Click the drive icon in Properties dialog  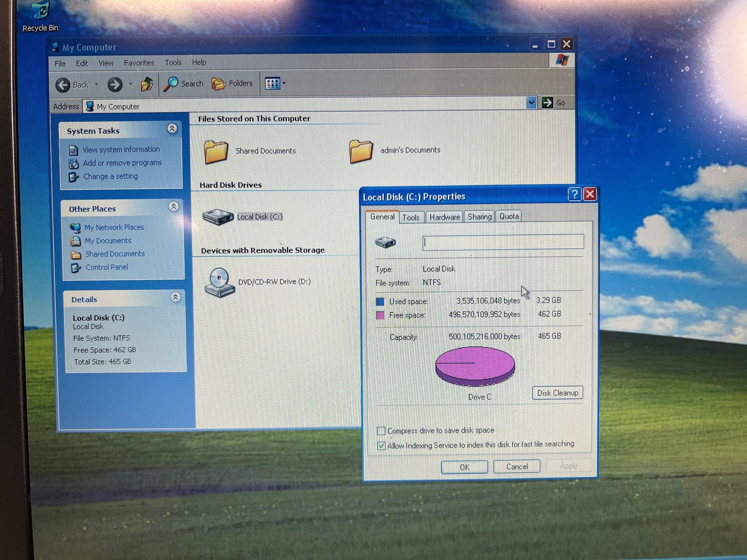[385, 242]
